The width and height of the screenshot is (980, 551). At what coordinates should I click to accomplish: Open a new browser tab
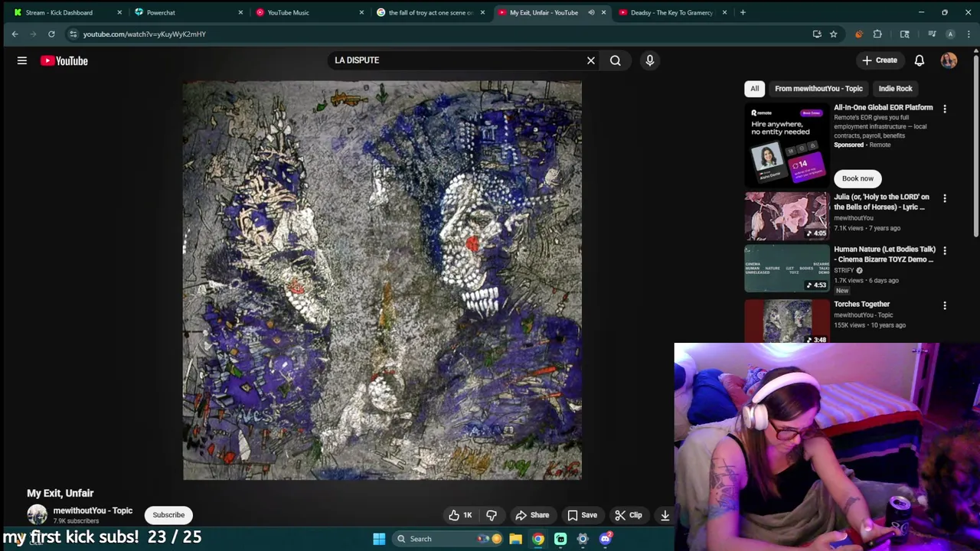coord(743,12)
